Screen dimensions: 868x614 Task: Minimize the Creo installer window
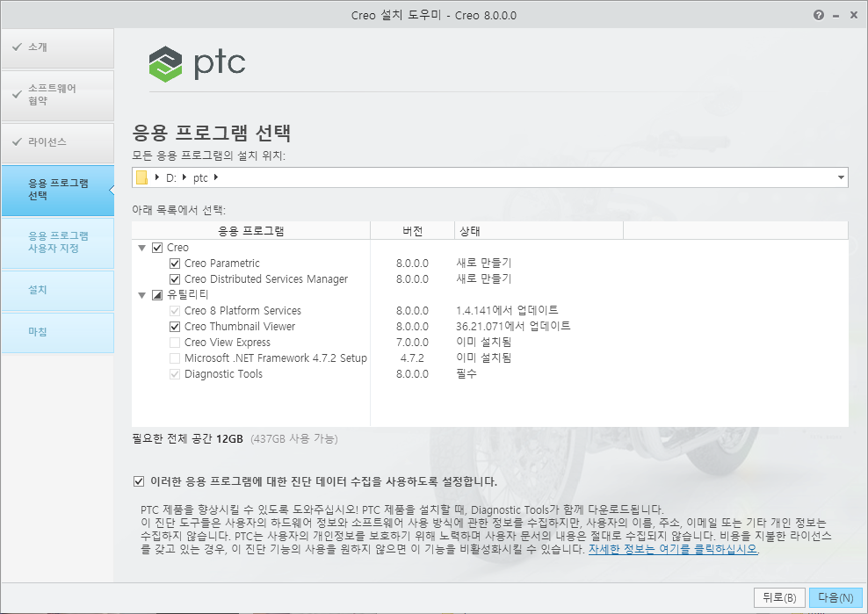tap(835, 16)
